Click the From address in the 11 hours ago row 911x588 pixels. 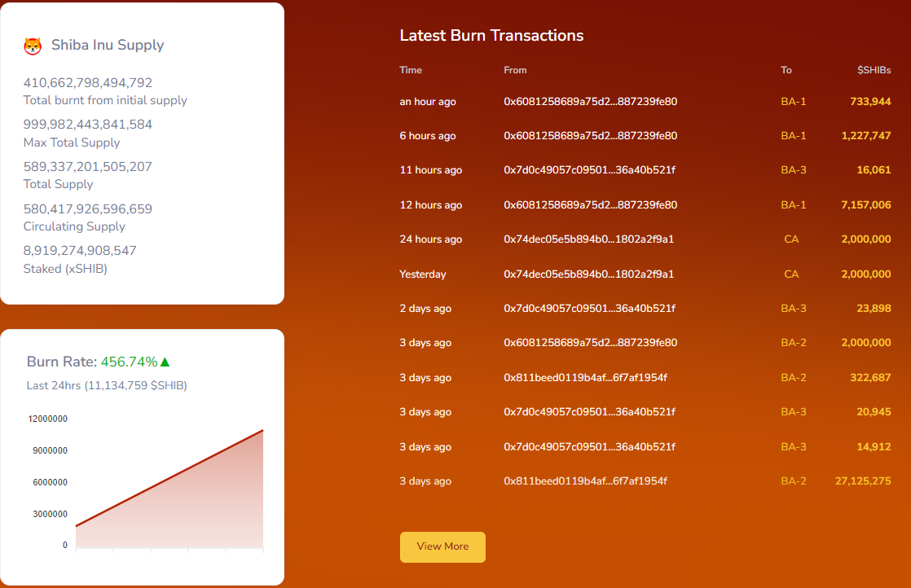click(589, 170)
